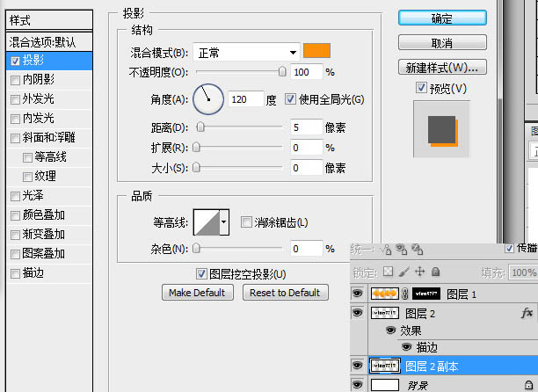The width and height of the screenshot is (538, 392).
Task: Enable the 内阴影 checkbox
Action: (x=15, y=80)
